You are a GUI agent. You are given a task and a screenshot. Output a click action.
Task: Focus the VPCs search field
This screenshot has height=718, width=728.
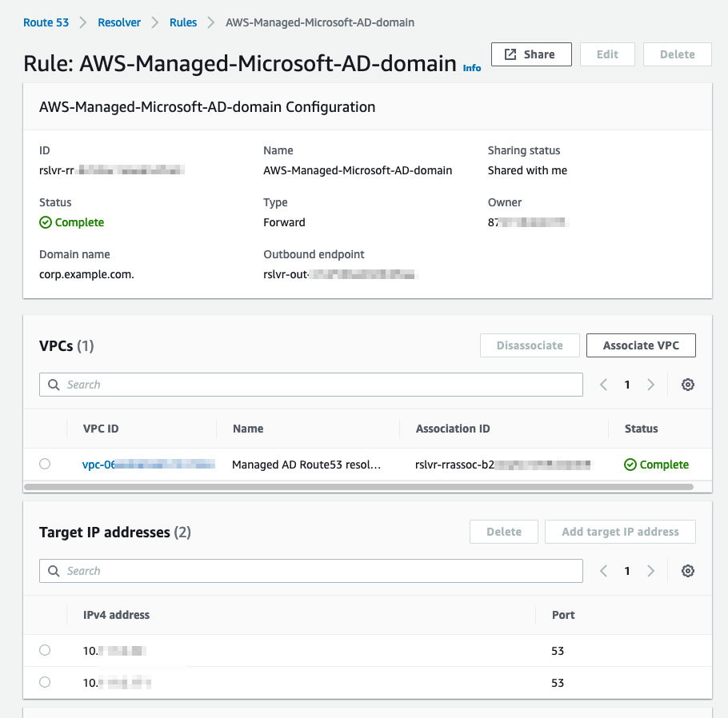[311, 385]
